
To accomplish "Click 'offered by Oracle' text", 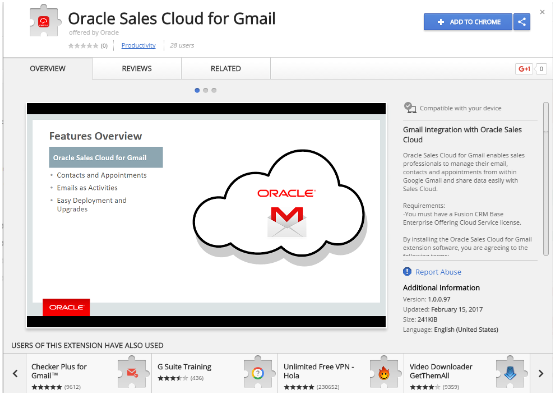I will pos(94,33).
